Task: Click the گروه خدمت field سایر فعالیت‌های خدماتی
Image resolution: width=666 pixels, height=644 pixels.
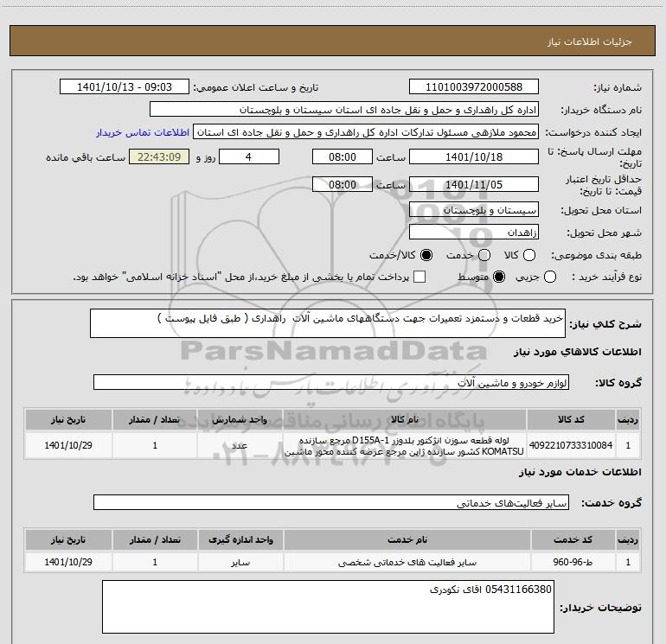Action: (331, 502)
